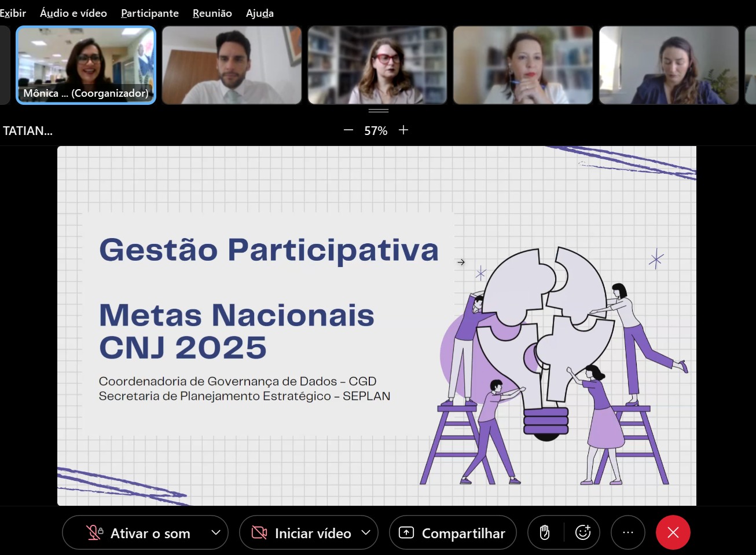Open the Áudio e vídeo menu

coord(74,13)
